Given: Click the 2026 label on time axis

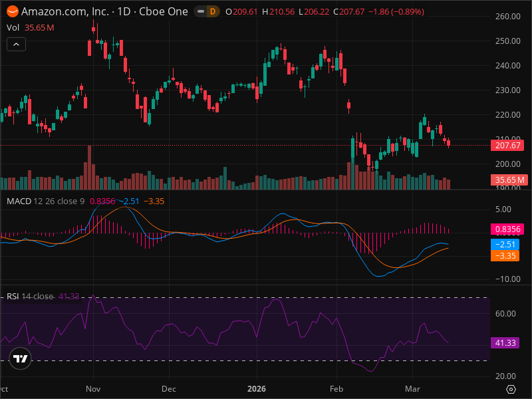Looking at the screenshot, I should [x=257, y=389].
